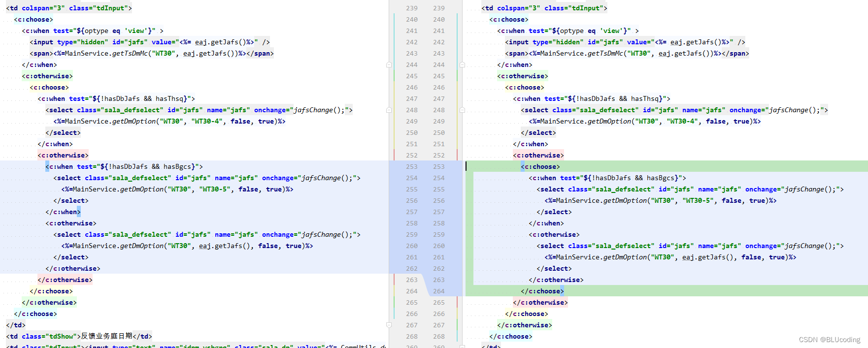This screenshot has width=868, height=348.
Task: Click the inserted <c:choose> line in right pane
Action: [x=540, y=166]
